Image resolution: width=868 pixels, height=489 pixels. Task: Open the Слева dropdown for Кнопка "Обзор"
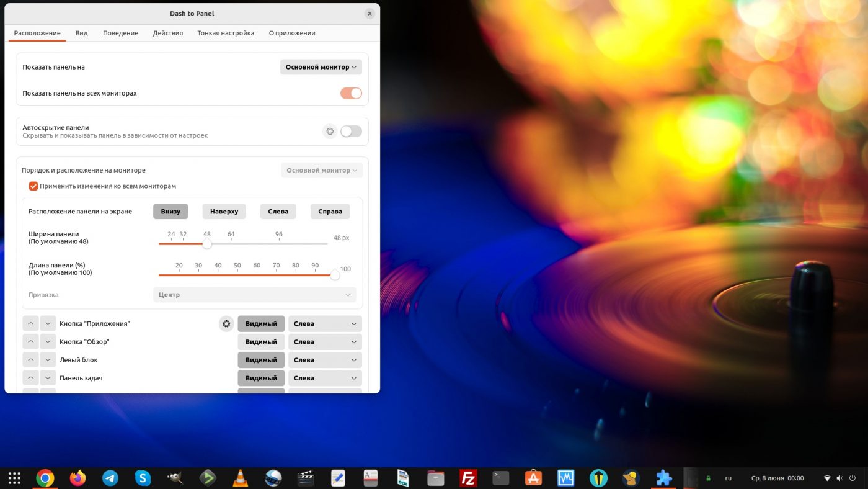pos(325,342)
